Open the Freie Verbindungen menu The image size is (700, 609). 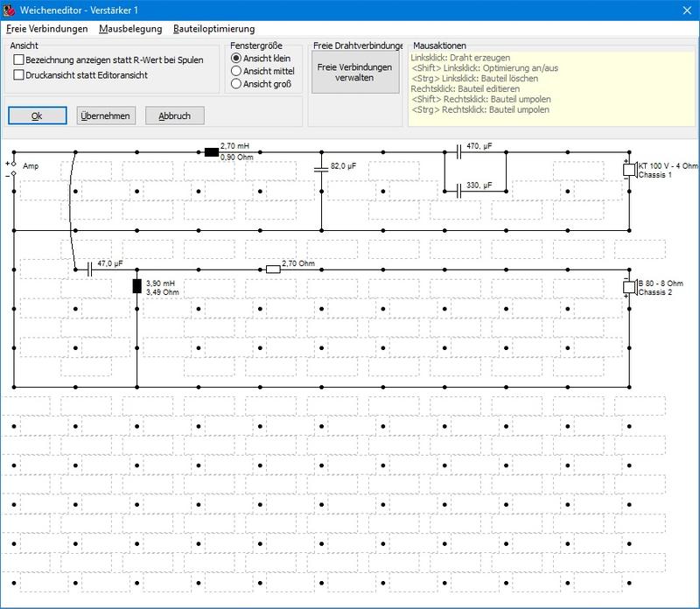click(x=46, y=29)
